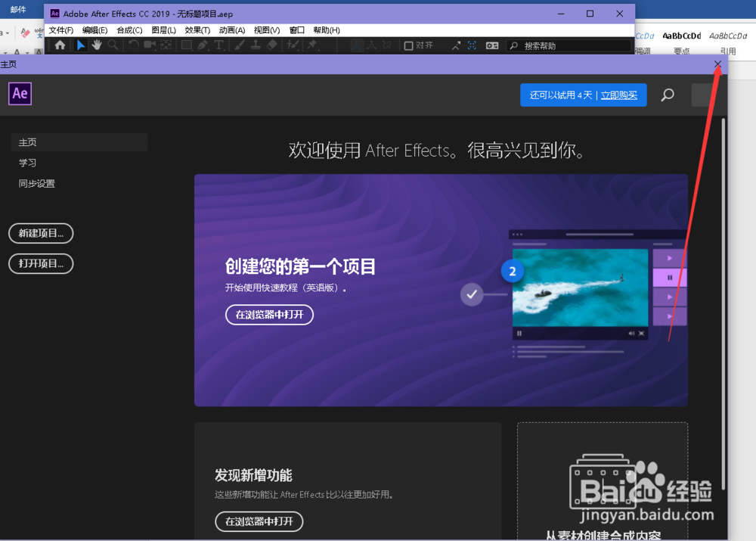Screen dimensions: 756x541
Task: Select the Puppet Pin tool
Action: click(x=311, y=45)
